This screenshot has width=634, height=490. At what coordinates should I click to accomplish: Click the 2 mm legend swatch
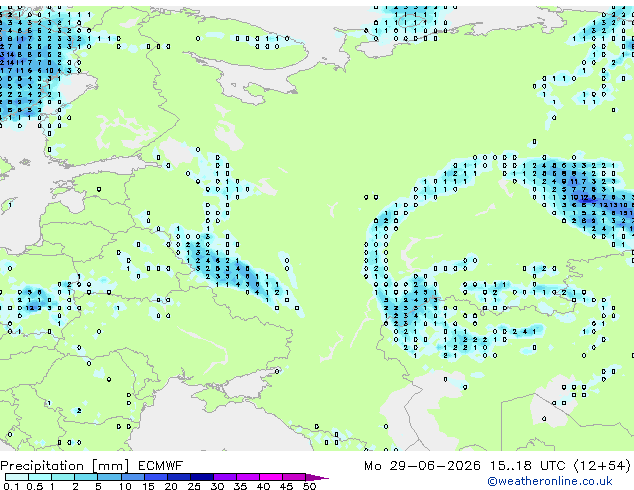(x=86, y=477)
